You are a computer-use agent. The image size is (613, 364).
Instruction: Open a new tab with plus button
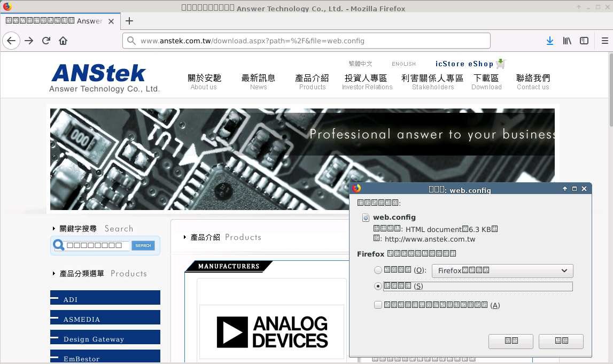129,21
